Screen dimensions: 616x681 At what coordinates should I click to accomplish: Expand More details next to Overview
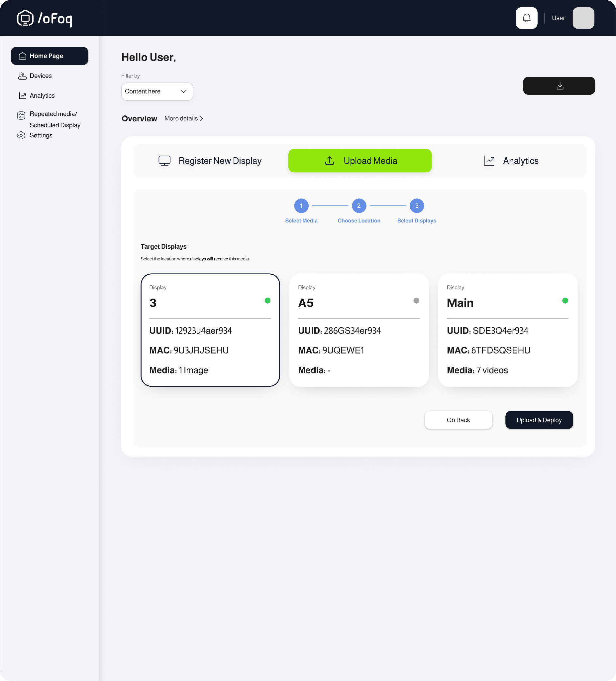pos(184,119)
